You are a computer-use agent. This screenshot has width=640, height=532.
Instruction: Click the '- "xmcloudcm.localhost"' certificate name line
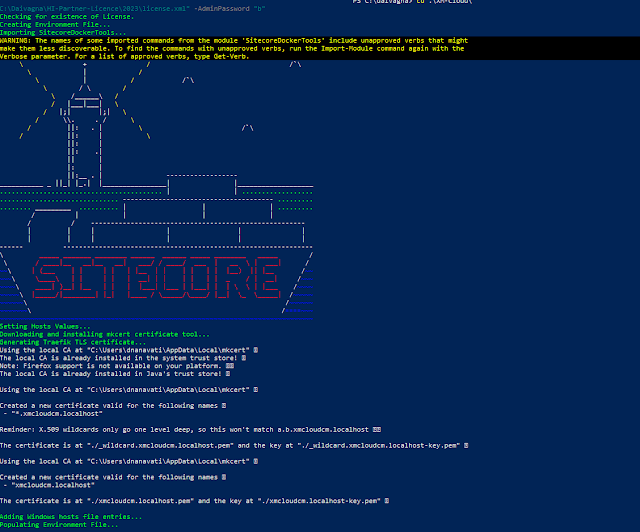click(x=49, y=485)
